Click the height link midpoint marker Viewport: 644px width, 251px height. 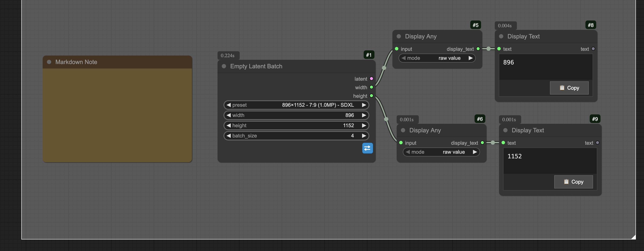[x=386, y=119]
